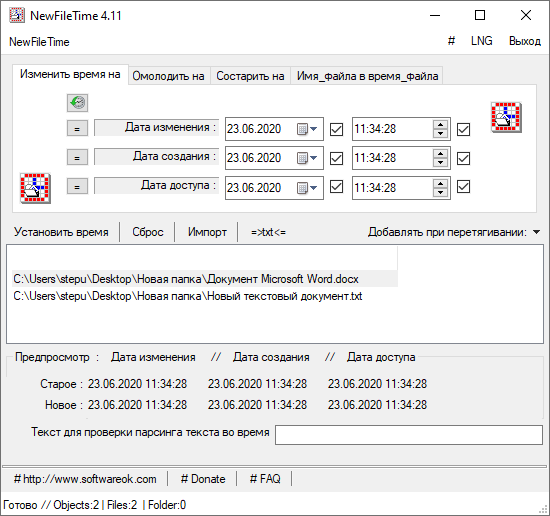Maximize the NewFileTime window

[480, 15]
